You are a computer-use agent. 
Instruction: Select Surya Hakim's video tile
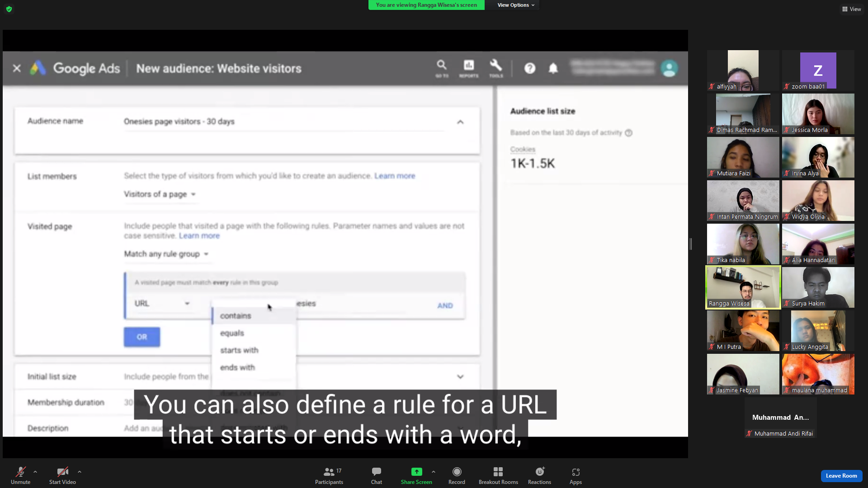coord(818,287)
